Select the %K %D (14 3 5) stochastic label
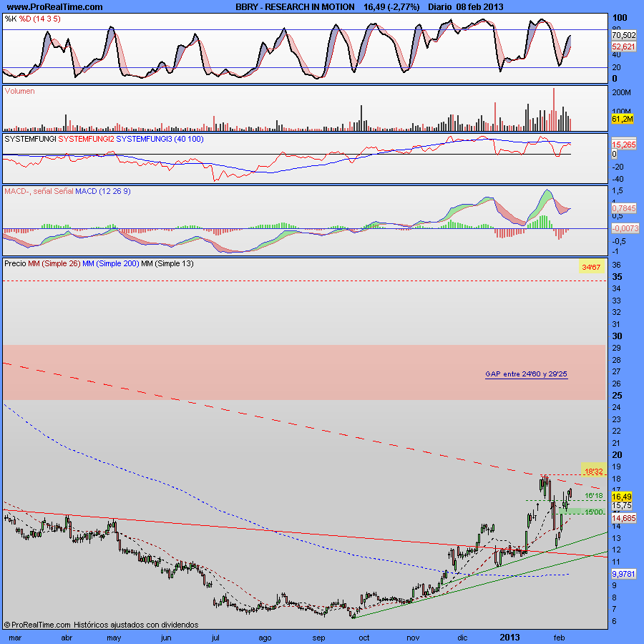Viewport: 644px width, 644px height. click(32, 19)
